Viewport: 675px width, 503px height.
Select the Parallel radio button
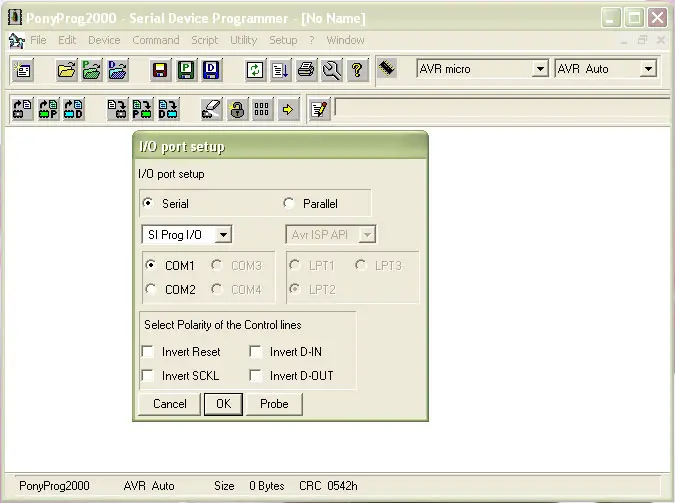(288, 203)
